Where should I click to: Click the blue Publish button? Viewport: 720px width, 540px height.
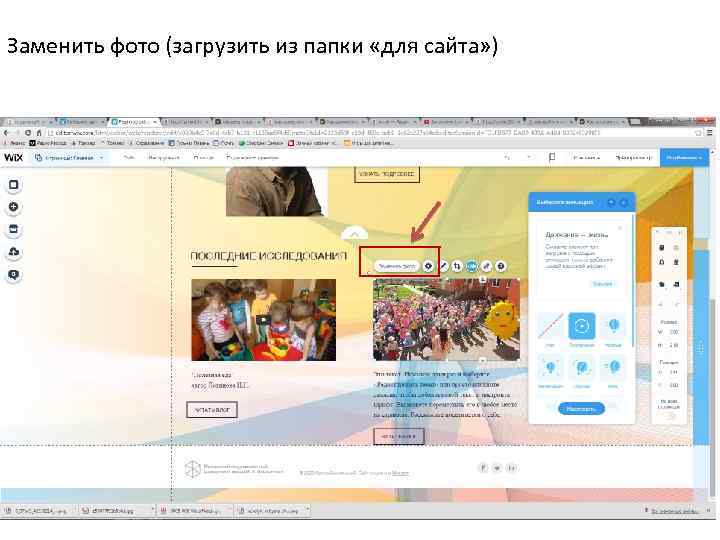click(684, 158)
